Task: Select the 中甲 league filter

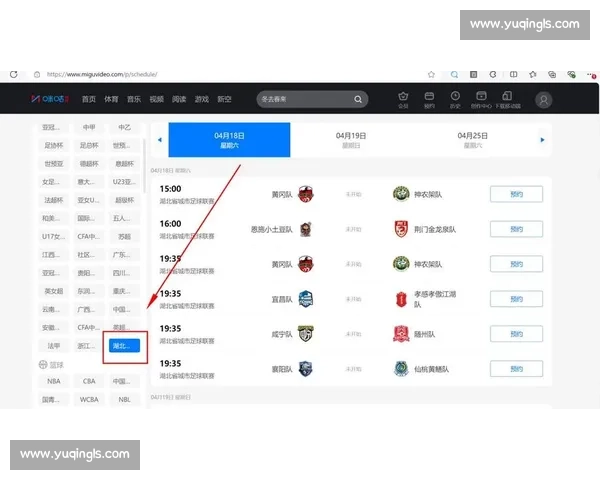Action: 89,127
